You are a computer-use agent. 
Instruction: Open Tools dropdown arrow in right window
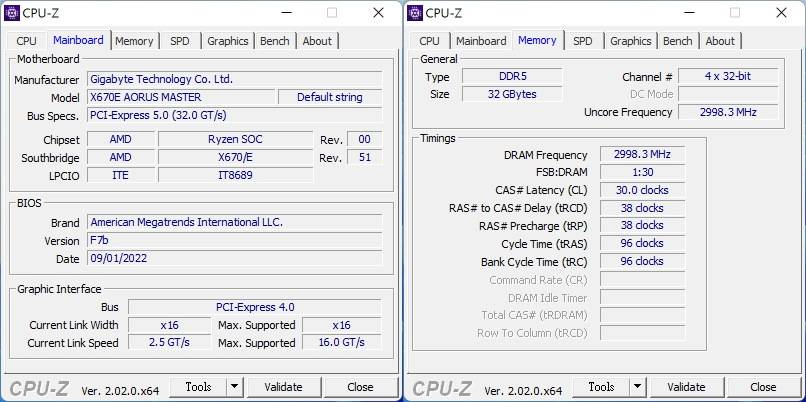tap(636, 387)
